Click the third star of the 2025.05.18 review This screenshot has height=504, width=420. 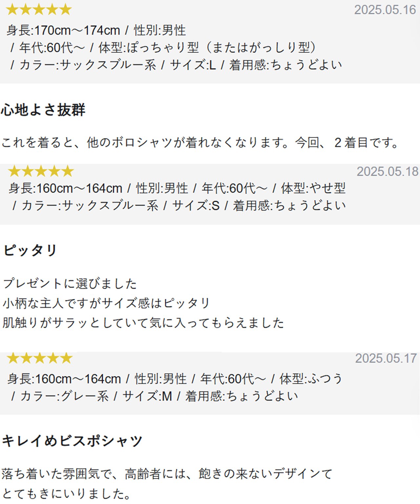41,171
